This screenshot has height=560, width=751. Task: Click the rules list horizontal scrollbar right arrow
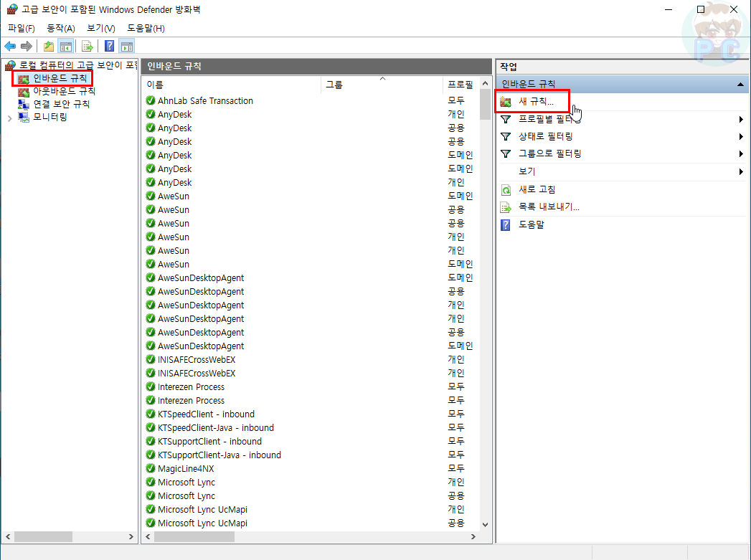[x=473, y=537]
